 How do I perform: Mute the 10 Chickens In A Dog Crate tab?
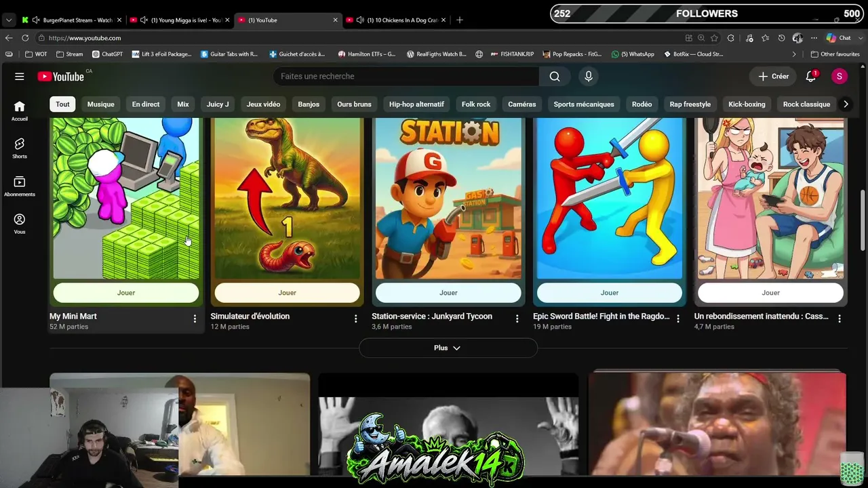coord(360,20)
